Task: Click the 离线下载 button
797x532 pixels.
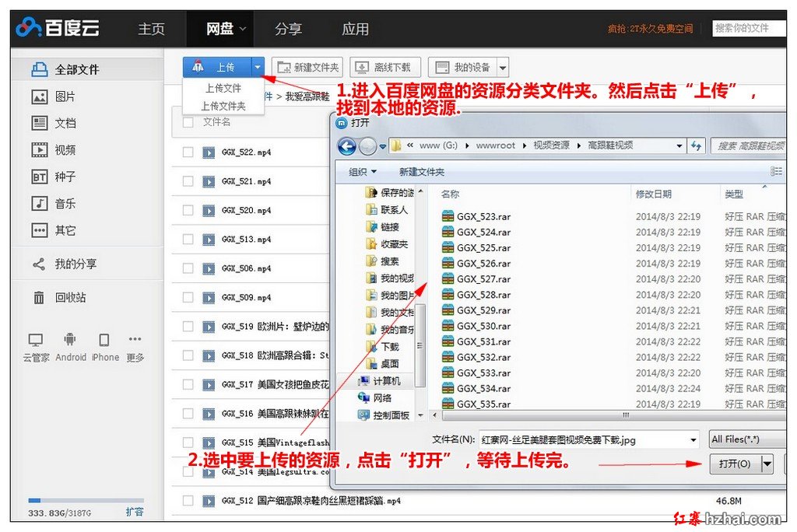Action: pyautogui.click(x=384, y=68)
